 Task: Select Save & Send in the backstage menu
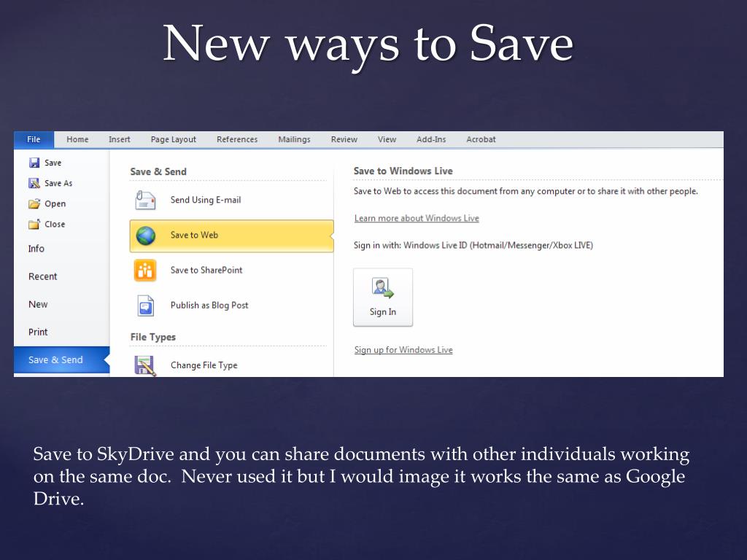pos(61,360)
